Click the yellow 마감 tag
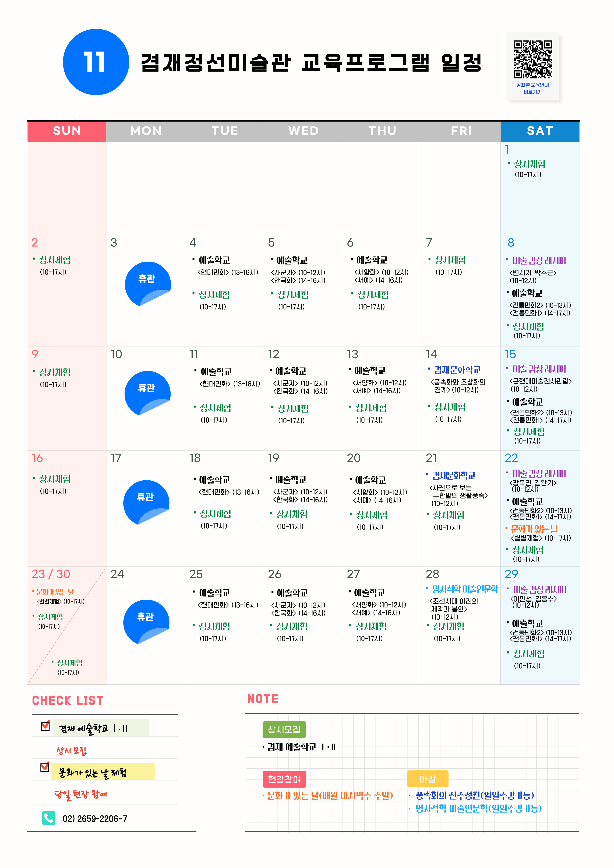The image size is (614, 868). (x=428, y=779)
